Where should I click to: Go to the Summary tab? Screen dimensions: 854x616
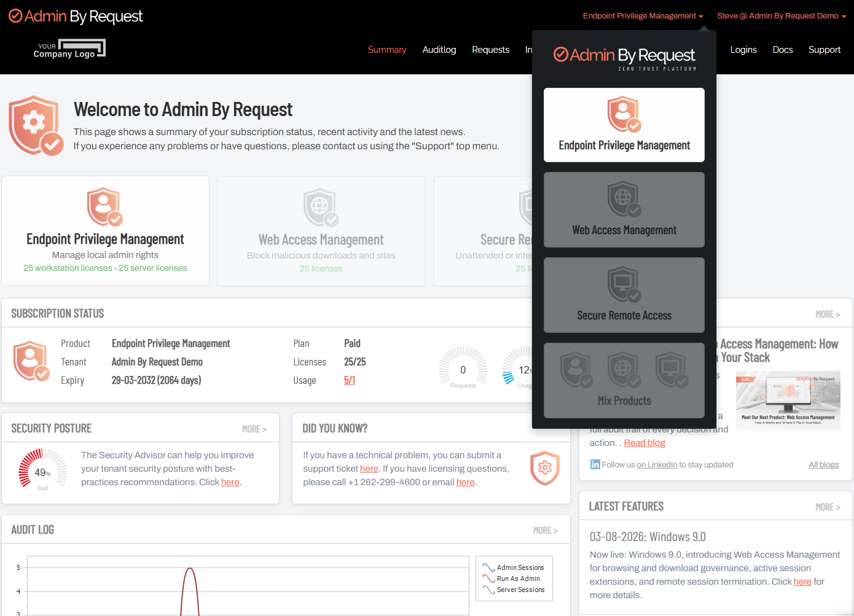pyautogui.click(x=387, y=50)
